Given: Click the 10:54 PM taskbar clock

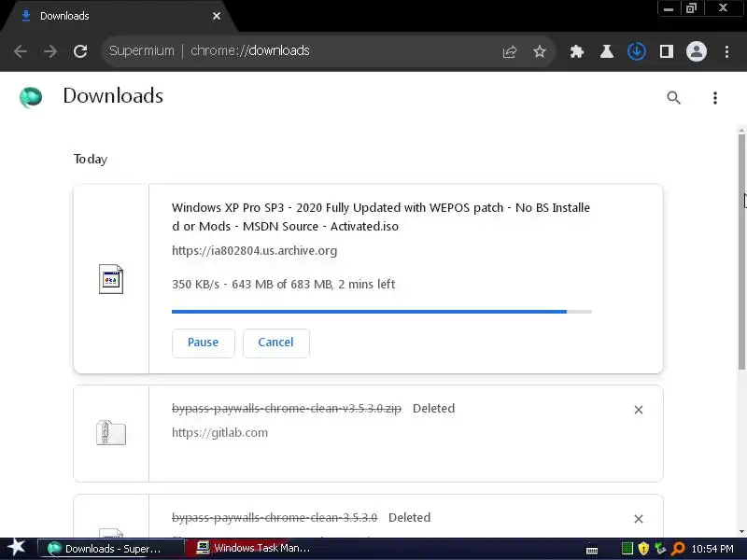Looking at the screenshot, I should (x=712, y=549).
